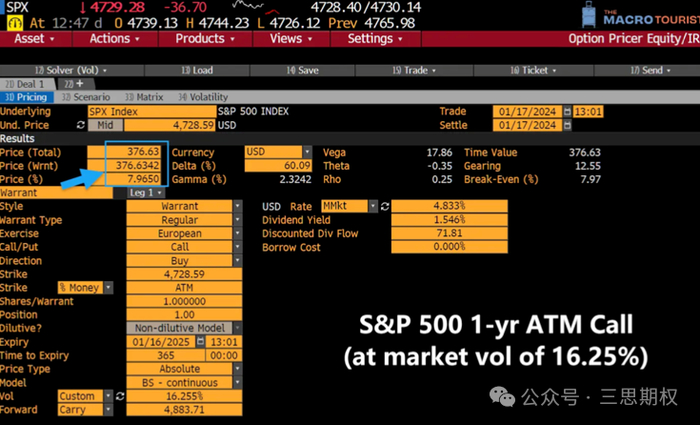The image size is (700, 425).
Task: Click the Load button
Action: tap(197, 71)
